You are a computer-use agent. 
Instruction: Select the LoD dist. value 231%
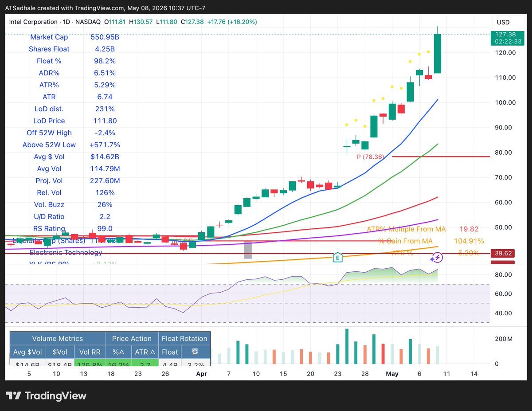tap(105, 109)
